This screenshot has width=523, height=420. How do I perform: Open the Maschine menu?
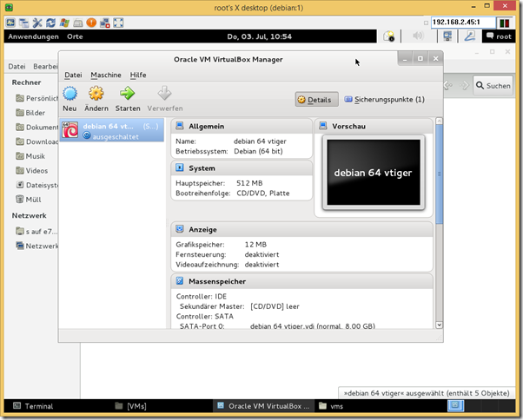(106, 75)
